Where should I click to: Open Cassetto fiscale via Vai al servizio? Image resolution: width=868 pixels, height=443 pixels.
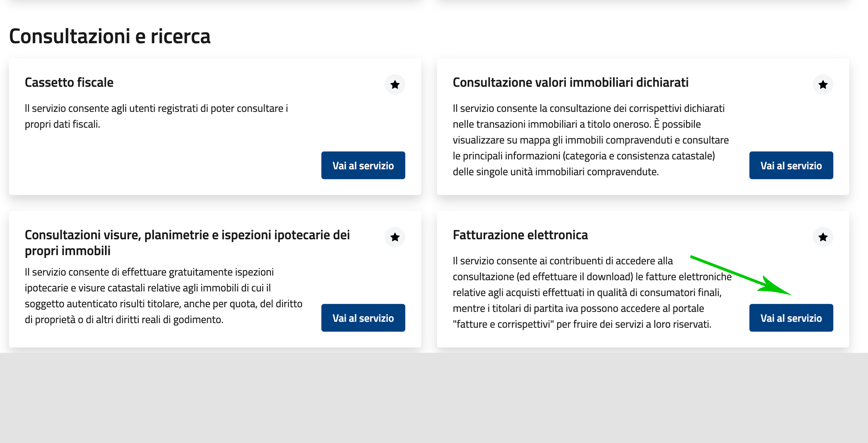pos(363,165)
